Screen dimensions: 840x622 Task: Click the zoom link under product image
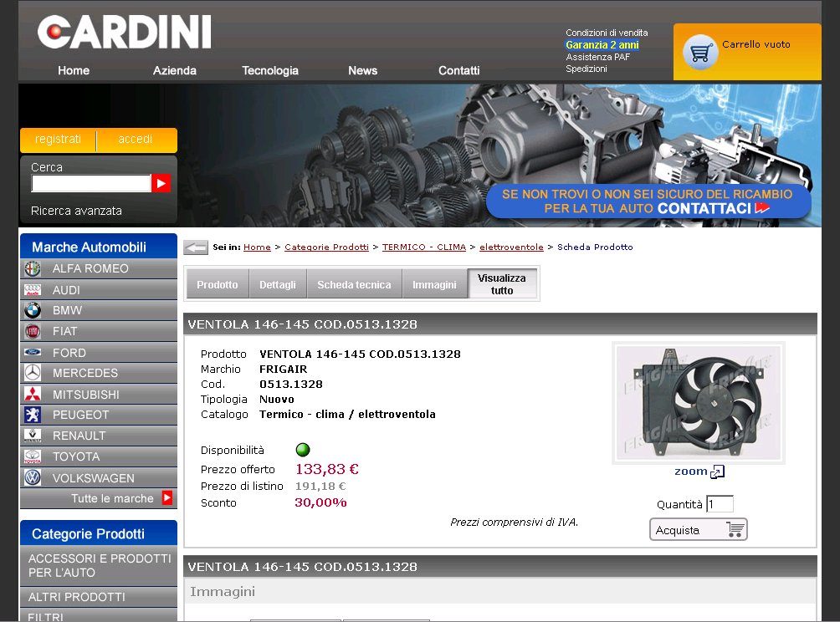click(x=691, y=471)
